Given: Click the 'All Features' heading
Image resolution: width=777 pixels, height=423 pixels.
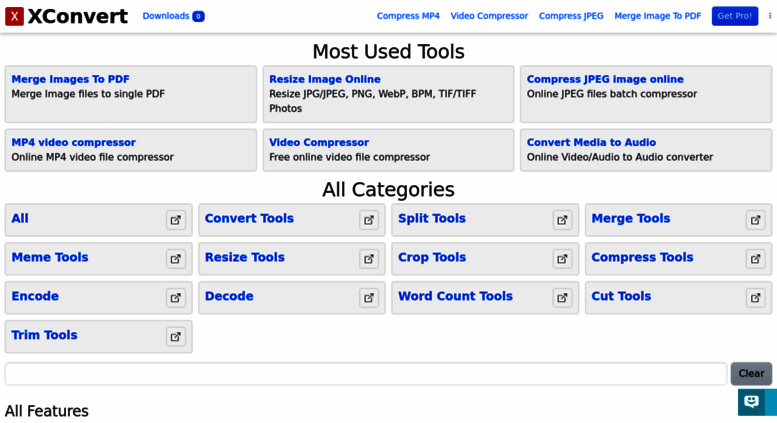Looking at the screenshot, I should coord(47,411).
